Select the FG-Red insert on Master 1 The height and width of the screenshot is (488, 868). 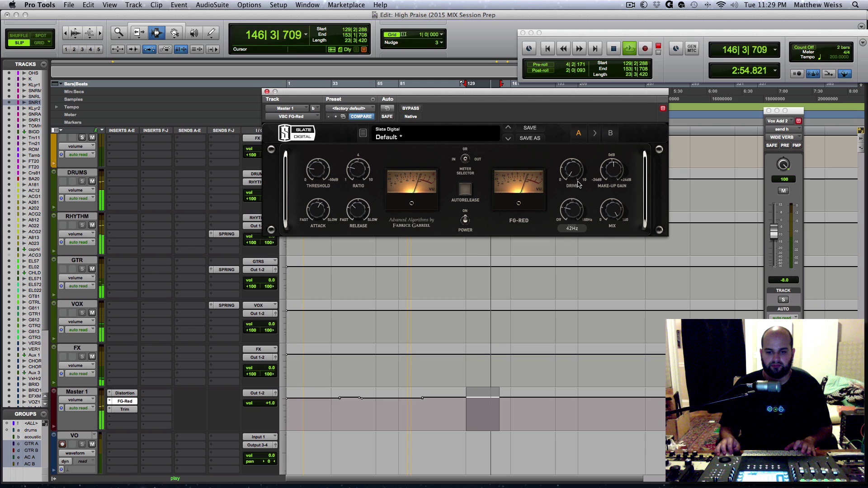pyautogui.click(x=125, y=401)
